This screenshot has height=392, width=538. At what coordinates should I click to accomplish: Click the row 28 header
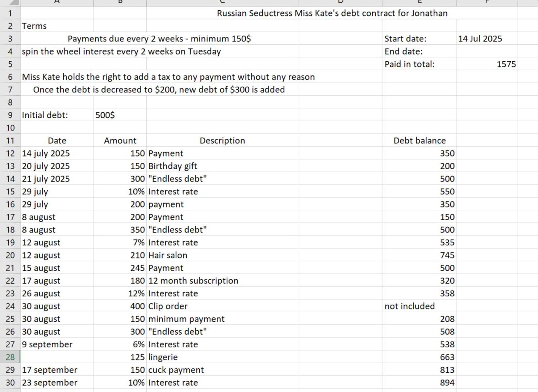click(x=10, y=357)
